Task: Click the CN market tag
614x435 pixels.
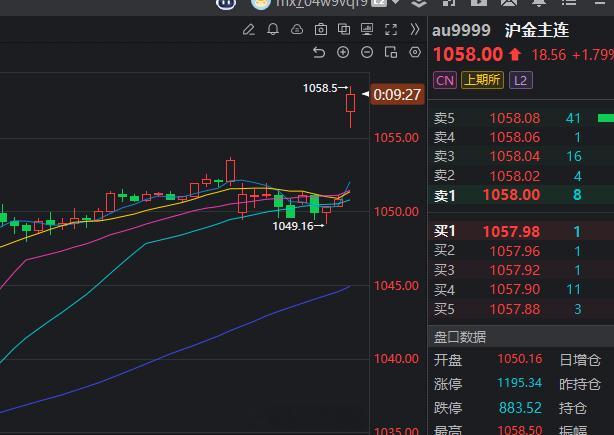Action: pos(445,81)
